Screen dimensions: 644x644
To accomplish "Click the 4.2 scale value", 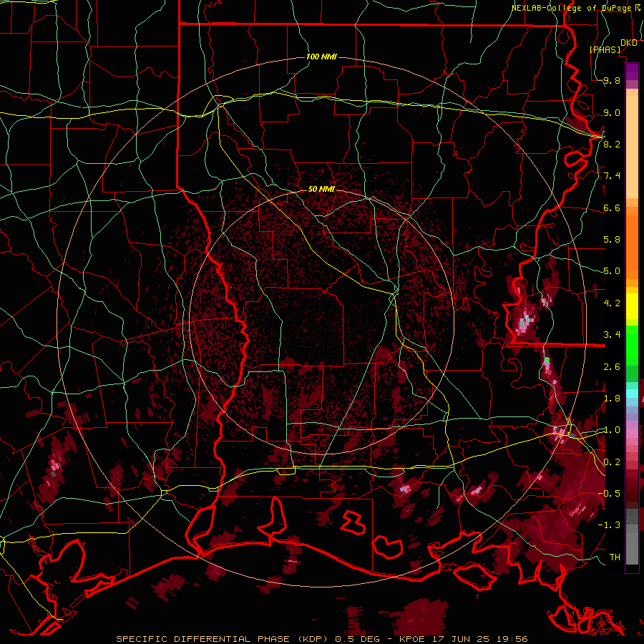I will click(612, 303).
